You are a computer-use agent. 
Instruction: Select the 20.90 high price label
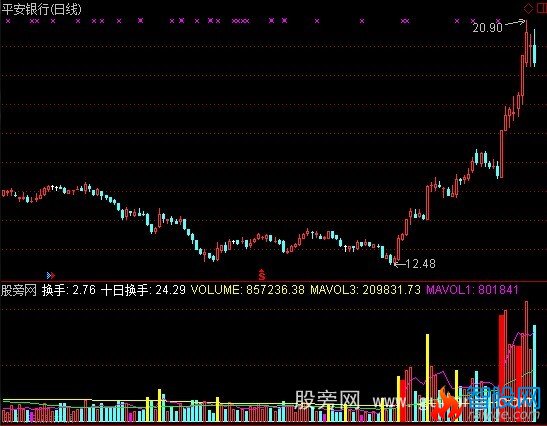tap(487, 28)
